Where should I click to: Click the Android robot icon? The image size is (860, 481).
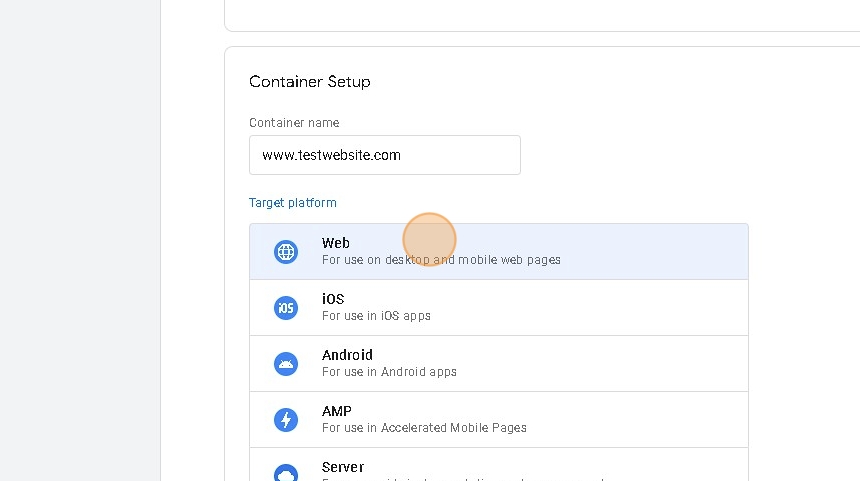click(286, 364)
